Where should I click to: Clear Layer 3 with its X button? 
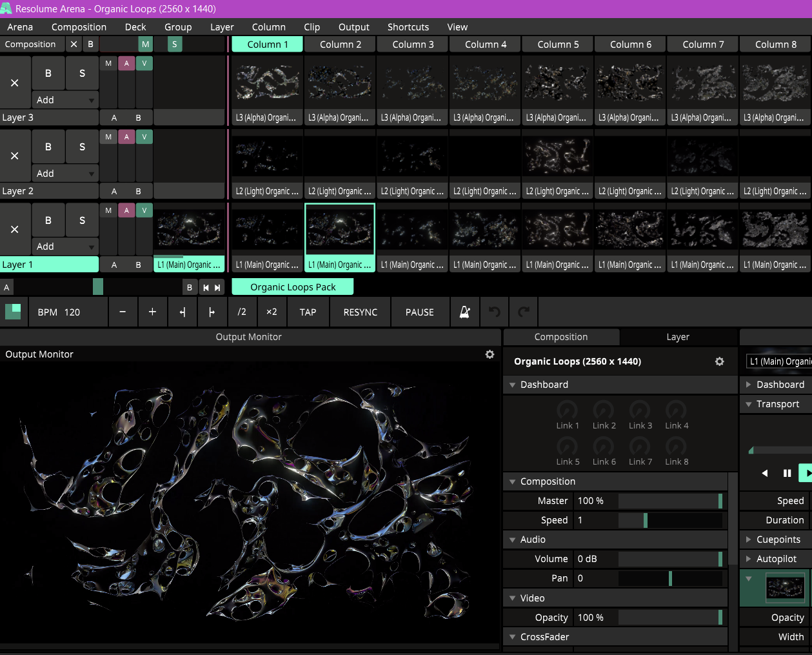tap(15, 83)
